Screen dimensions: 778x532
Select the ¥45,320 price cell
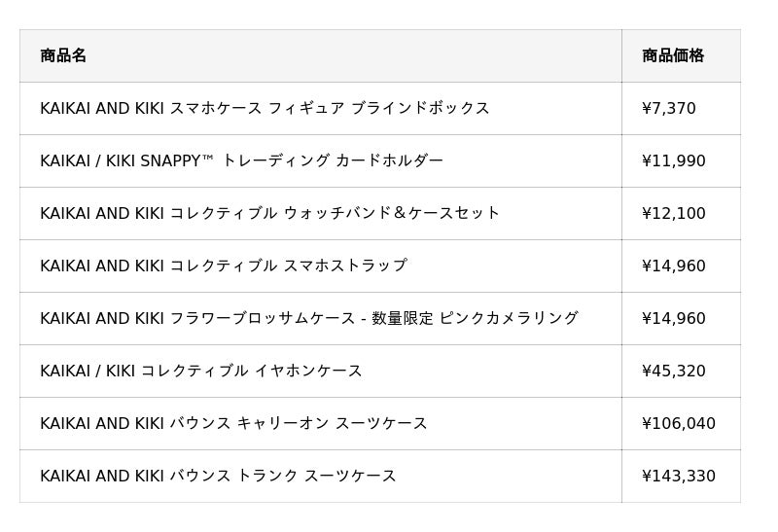click(x=674, y=371)
